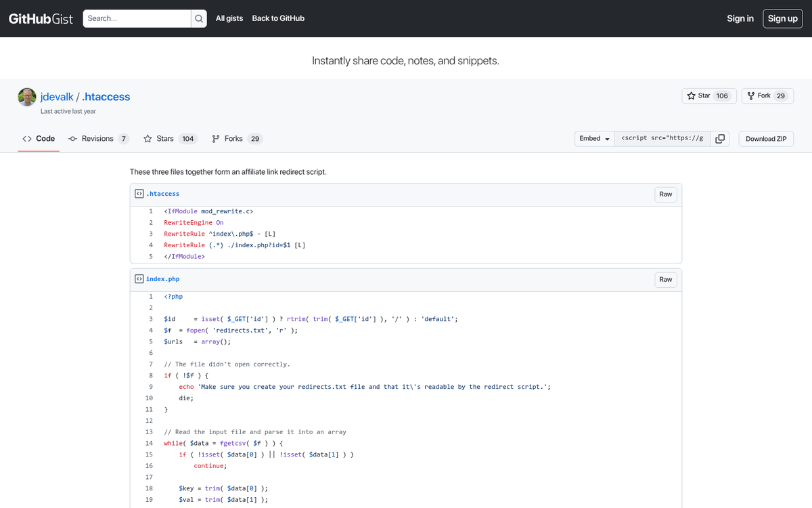Open the All gists page
This screenshot has width=812, height=508.
coord(229,18)
